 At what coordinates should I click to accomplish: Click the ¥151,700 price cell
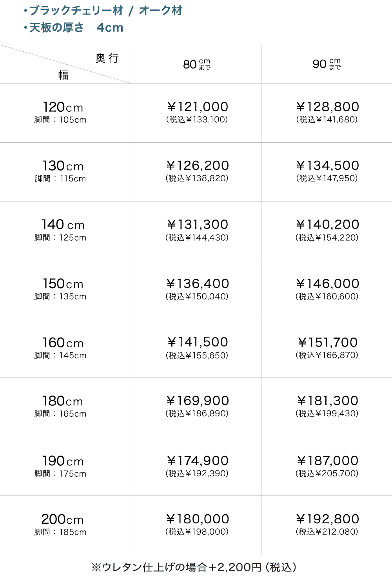(327, 343)
